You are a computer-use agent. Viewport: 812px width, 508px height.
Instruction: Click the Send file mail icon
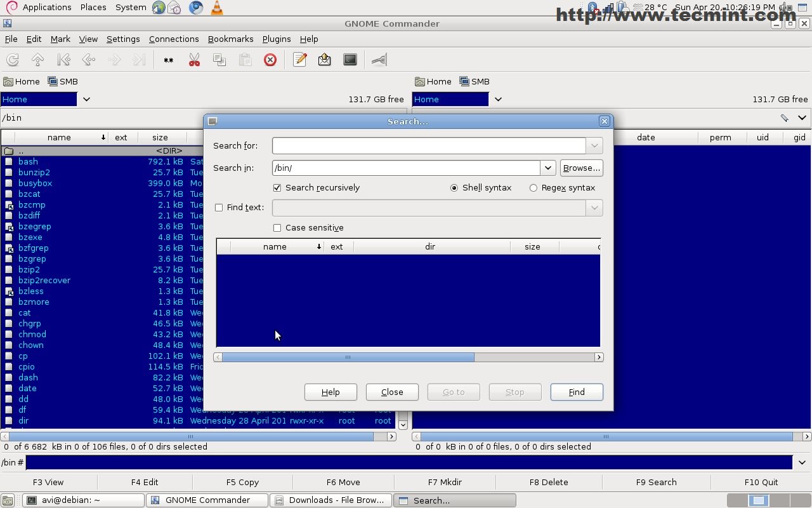(325, 60)
